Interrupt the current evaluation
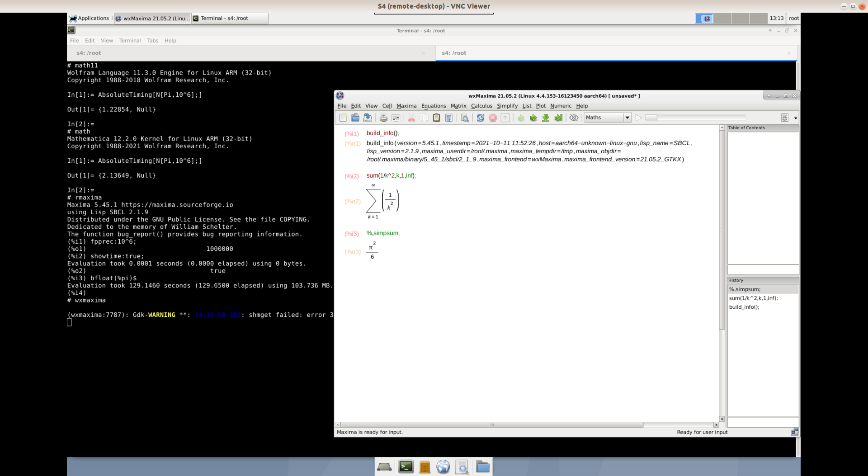 [x=493, y=118]
